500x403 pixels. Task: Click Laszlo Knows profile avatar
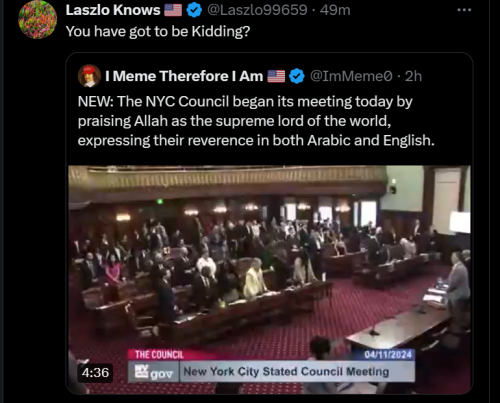tap(37, 19)
